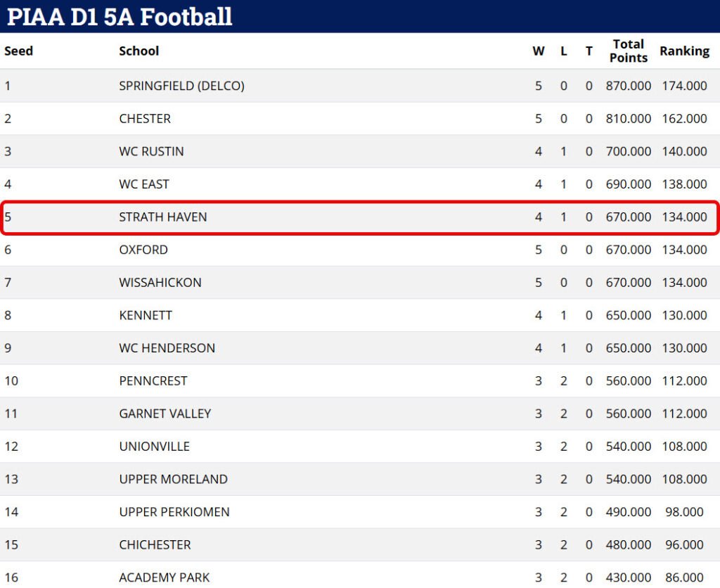Screen dimensions: 720x588
Task: Click the highlighted STRATH HAVEN row
Action: coord(360,217)
